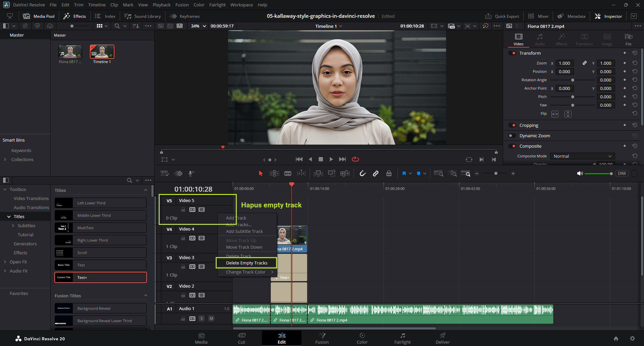The image size is (644, 346).
Task: Click the Linked Selection chain icon
Action: coord(376,174)
